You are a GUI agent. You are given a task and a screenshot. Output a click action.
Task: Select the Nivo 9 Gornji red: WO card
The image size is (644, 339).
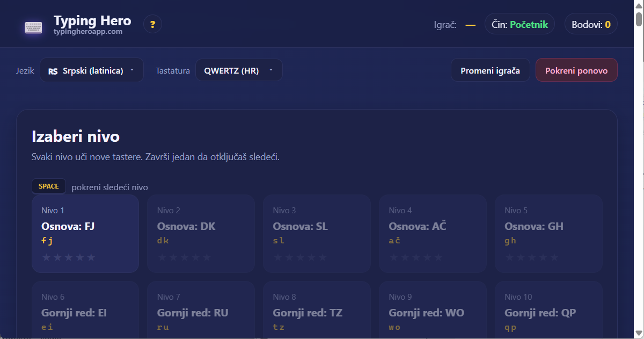tap(433, 310)
